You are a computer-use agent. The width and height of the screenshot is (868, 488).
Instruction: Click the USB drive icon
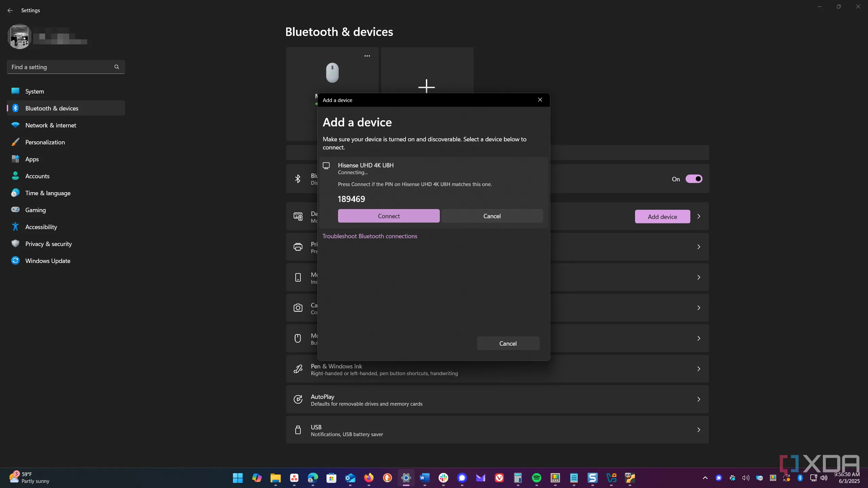(x=298, y=430)
